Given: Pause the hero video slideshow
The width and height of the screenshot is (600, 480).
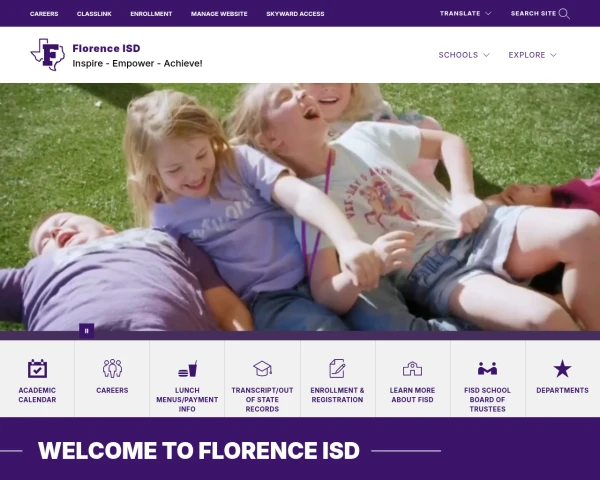Looking at the screenshot, I should coord(86,331).
